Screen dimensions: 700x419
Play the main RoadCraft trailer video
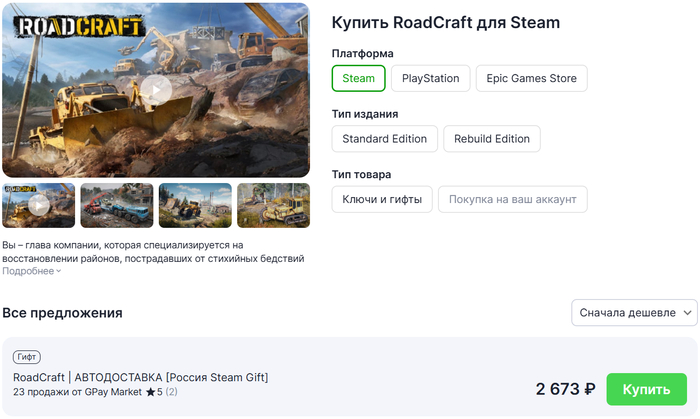(x=155, y=90)
